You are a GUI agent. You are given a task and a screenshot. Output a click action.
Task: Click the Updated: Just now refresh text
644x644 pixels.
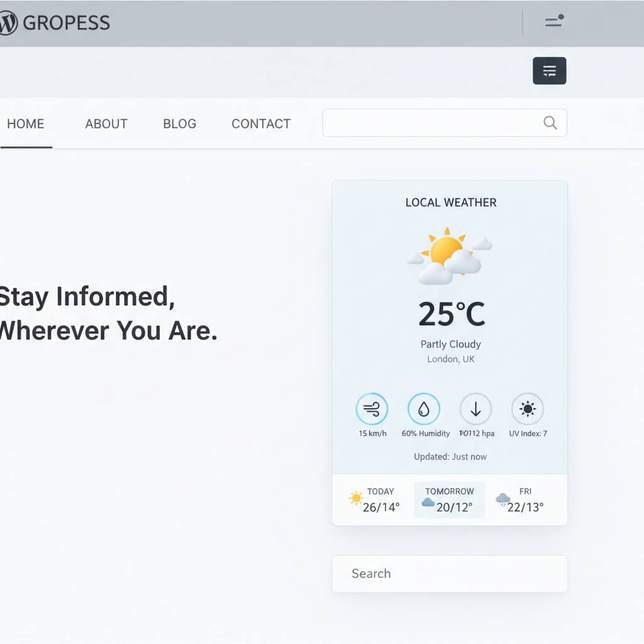click(450, 457)
